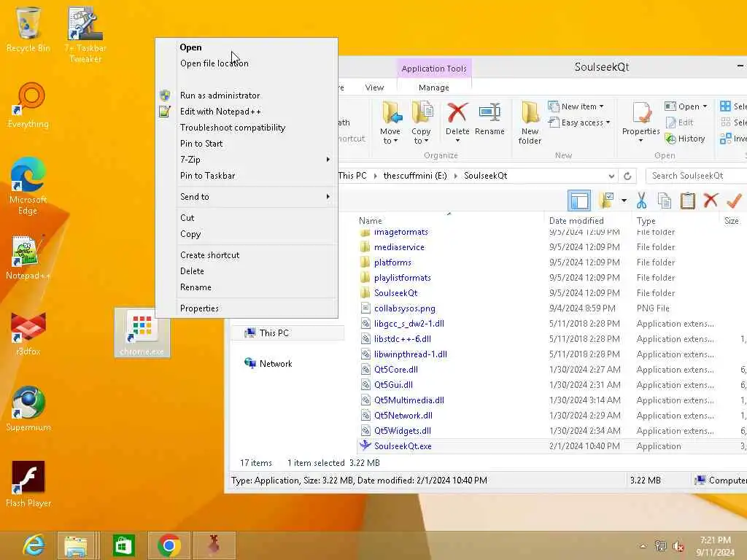Image resolution: width=747 pixels, height=560 pixels.
Task: Expand the address bar history dropdown
Action: click(611, 176)
